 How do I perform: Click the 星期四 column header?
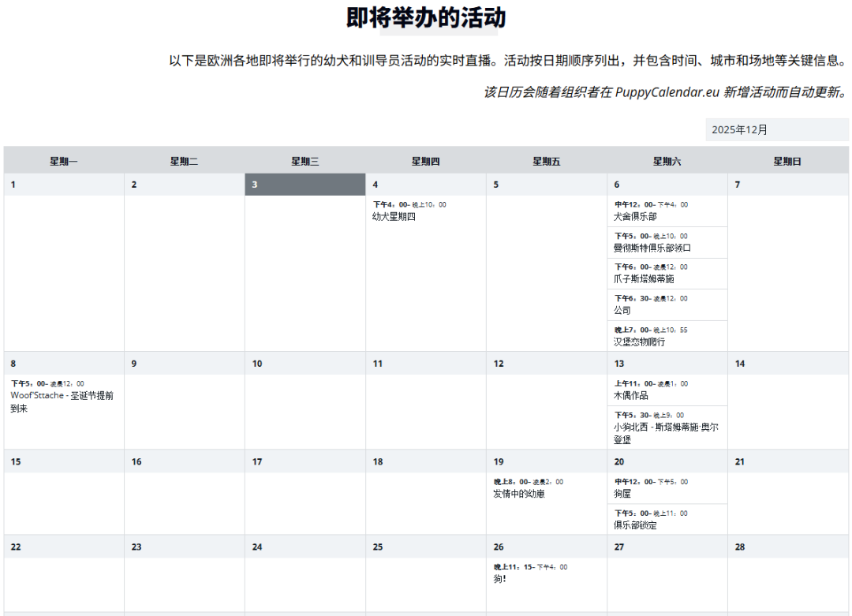pyautogui.click(x=425, y=162)
